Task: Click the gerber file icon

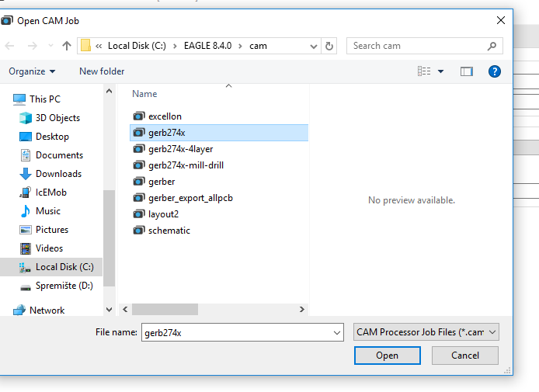Action: (x=139, y=182)
